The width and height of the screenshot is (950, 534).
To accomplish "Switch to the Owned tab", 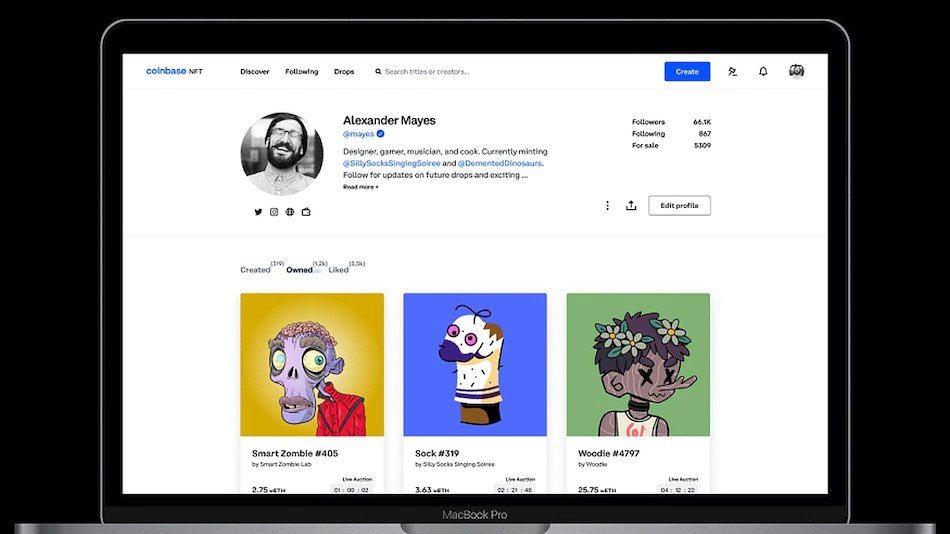I will 299,270.
